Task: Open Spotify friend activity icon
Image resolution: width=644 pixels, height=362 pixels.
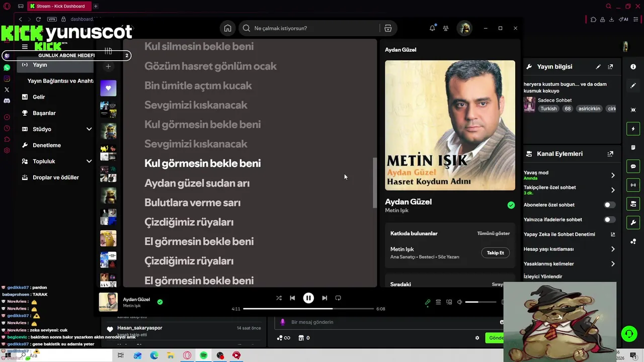Action: (x=446, y=28)
